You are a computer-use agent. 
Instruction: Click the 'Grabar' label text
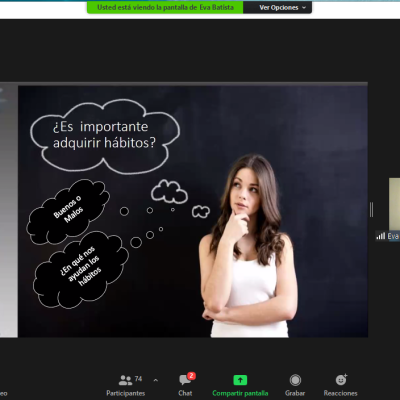click(x=295, y=393)
